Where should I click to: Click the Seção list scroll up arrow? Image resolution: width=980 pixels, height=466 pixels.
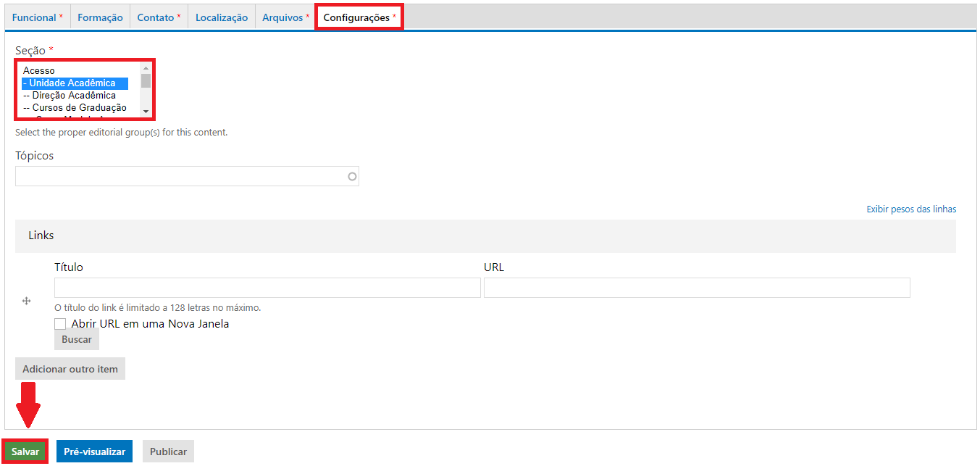point(146,68)
